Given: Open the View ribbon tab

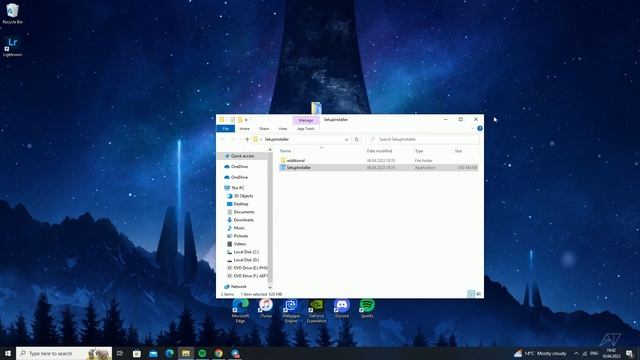Looking at the screenshot, I should pos(282,129).
